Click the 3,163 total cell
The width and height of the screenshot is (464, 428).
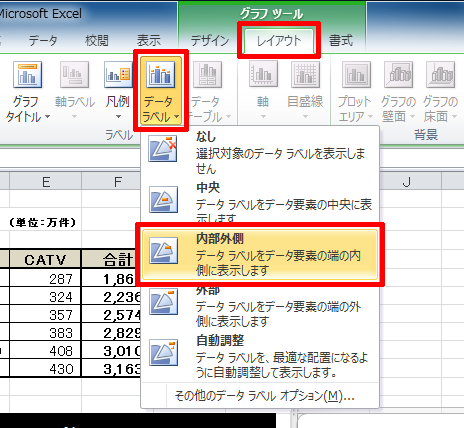pyautogui.click(x=111, y=368)
